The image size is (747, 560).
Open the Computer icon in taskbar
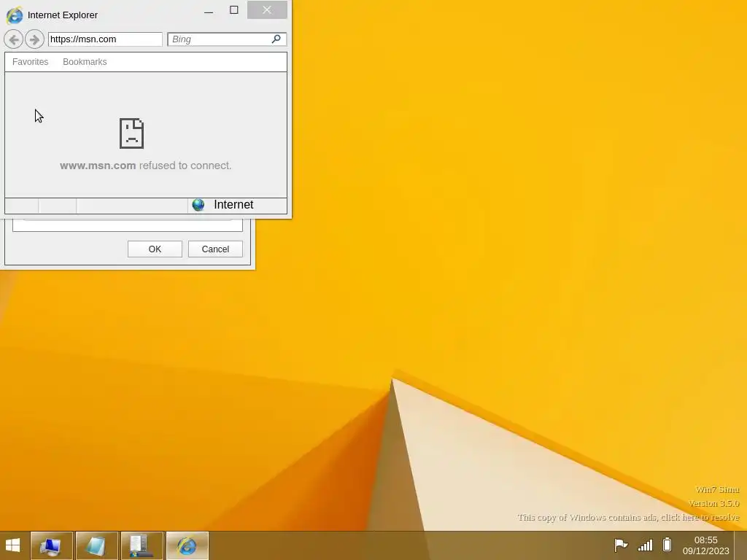[52, 545]
